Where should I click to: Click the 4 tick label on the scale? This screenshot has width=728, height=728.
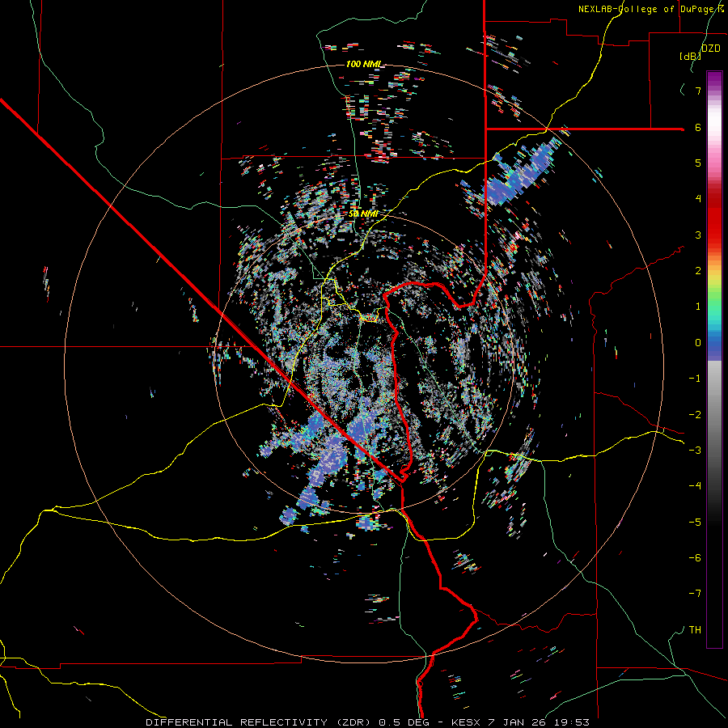tap(698, 199)
